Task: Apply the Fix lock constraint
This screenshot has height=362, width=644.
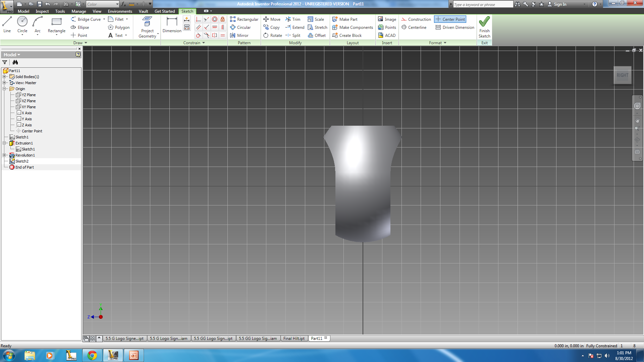Action: [x=222, y=19]
